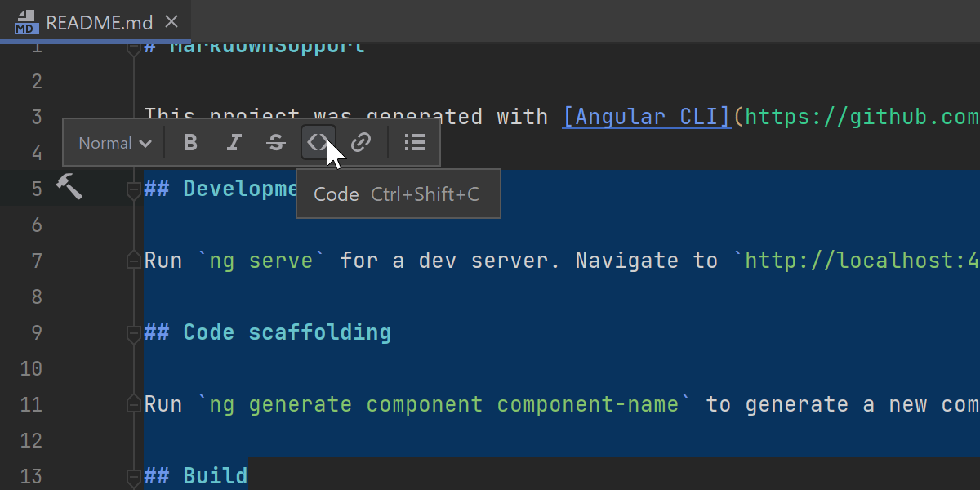980x490 pixels.
Task: Collapse the Build section fold marker
Action: tap(133, 476)
